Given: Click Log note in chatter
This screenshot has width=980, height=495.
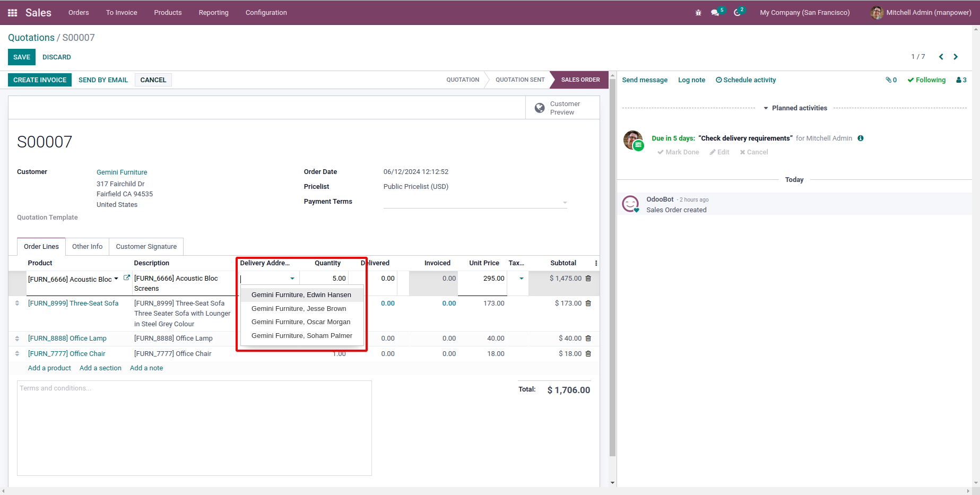Looking at the screenshot, I should coord(692,80).
